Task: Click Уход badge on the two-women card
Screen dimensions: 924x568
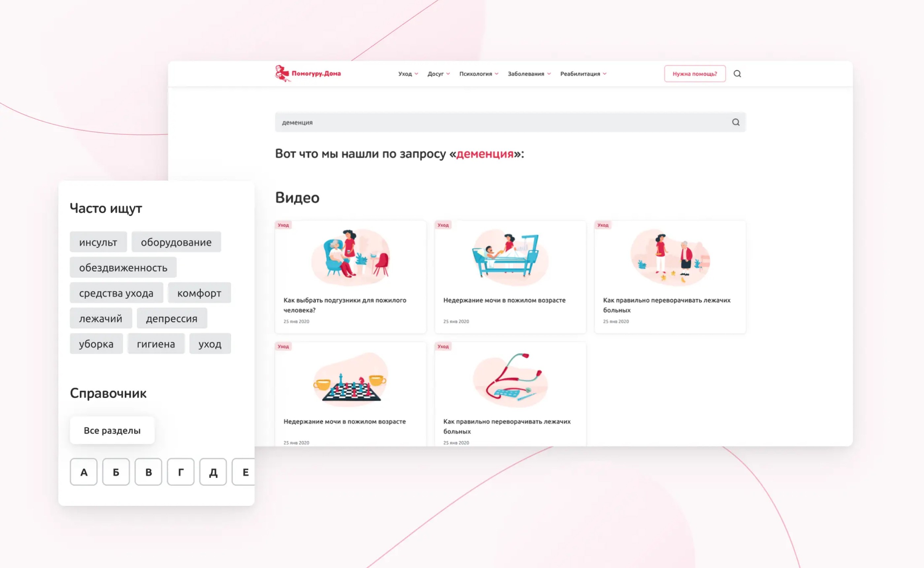Action: click(x=603, y=225)
